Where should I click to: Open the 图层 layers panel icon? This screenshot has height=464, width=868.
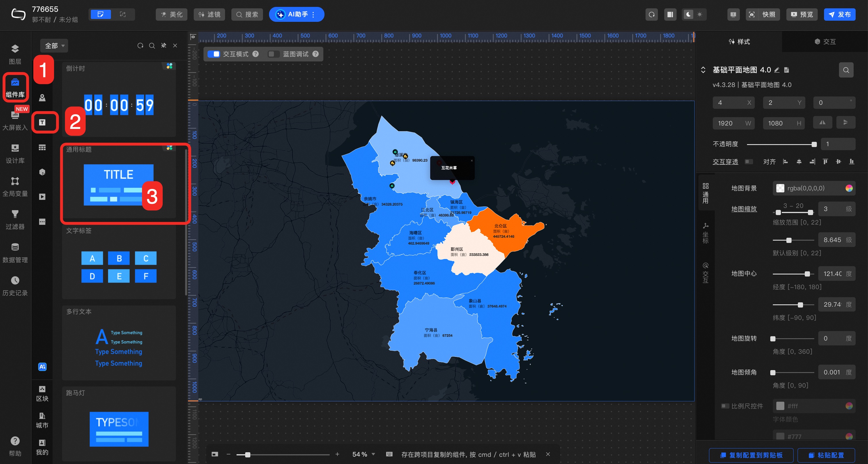tap(15, 49)
